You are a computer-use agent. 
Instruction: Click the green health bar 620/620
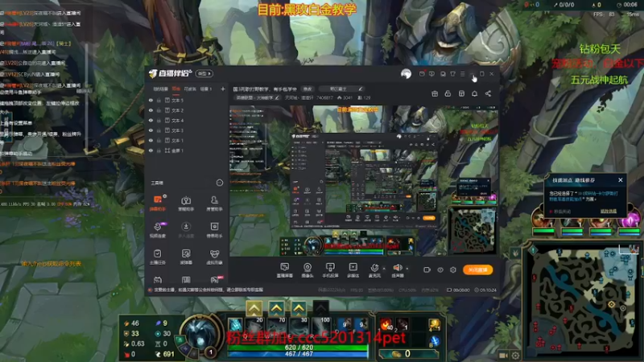click(x=299, y=348)
